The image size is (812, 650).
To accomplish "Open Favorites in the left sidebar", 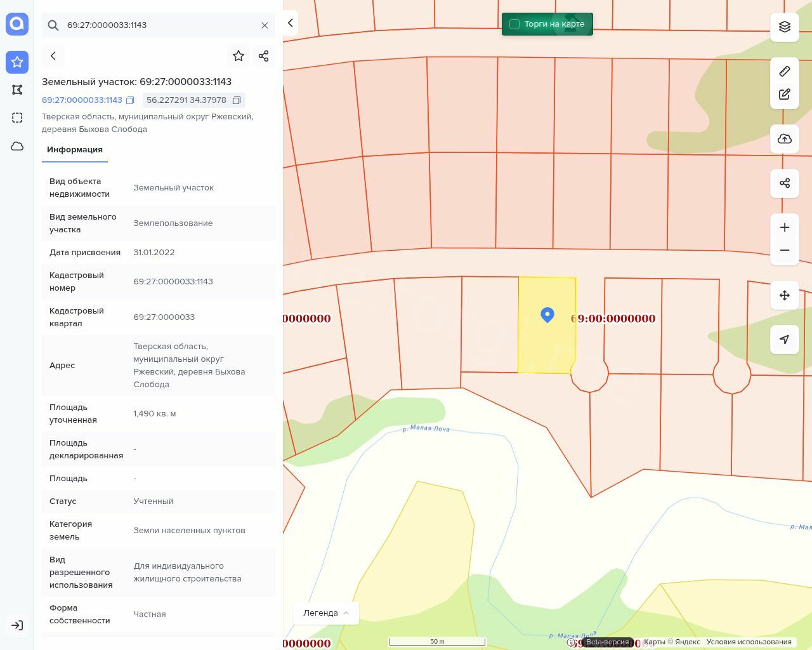I will tap(17, 62).
